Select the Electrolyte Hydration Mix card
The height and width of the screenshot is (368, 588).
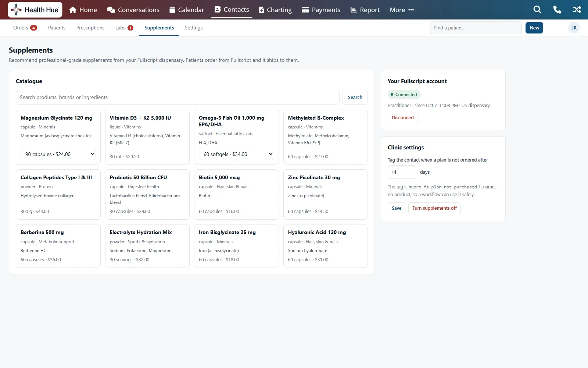coord(147,246)
